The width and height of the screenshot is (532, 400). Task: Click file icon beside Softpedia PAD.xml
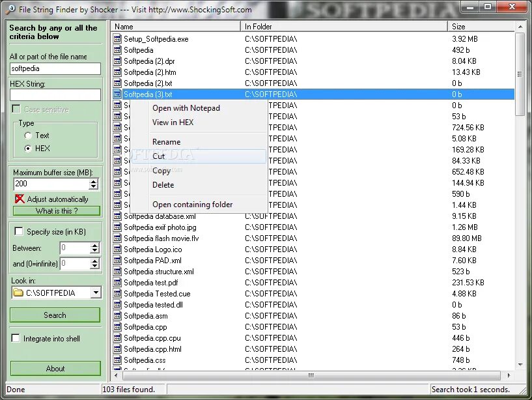(x=117, y=261)
